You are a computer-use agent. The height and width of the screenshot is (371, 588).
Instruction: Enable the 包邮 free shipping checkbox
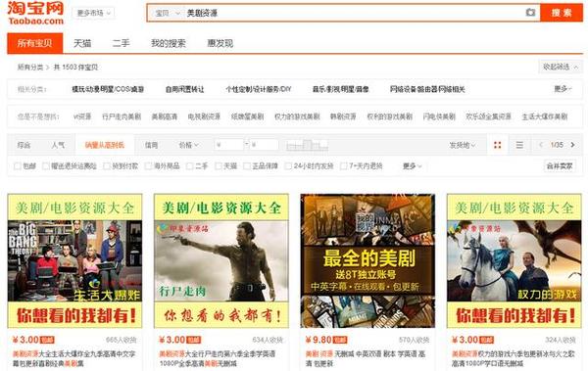pos(18,166)
